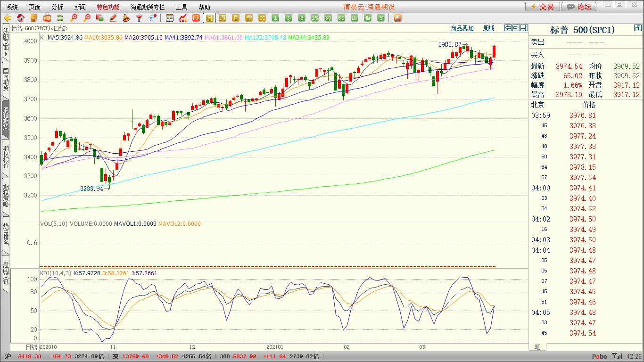Click the 论坛 forum button
This screenshot has width=644, height=362.
(579, 7)
